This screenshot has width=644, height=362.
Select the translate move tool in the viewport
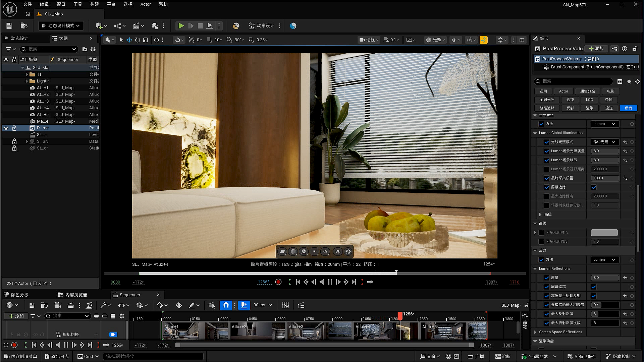[x=129, y=40]
